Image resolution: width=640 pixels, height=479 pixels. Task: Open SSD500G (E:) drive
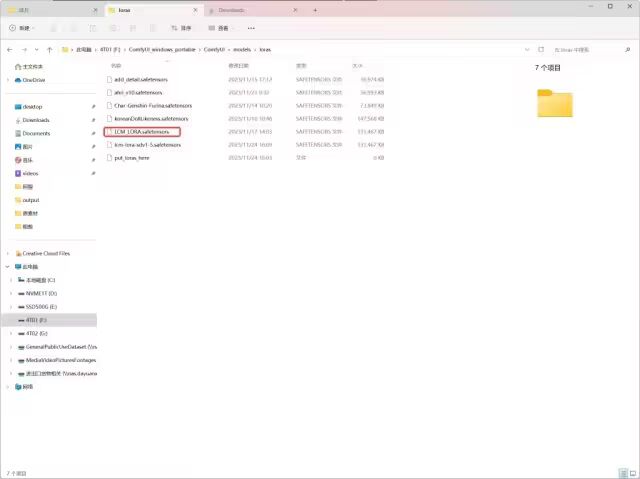pyautogui.click(x=37, y=307)
